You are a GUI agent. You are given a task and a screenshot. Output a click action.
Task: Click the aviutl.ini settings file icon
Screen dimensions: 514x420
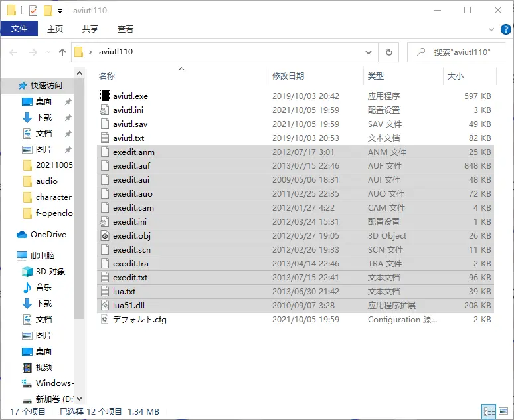[x=104, y=110]
